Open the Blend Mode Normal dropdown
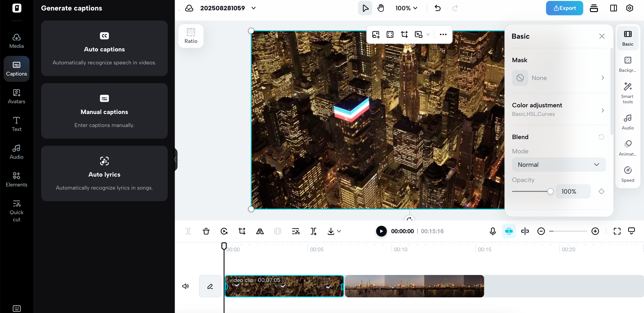 coord(559,165)
